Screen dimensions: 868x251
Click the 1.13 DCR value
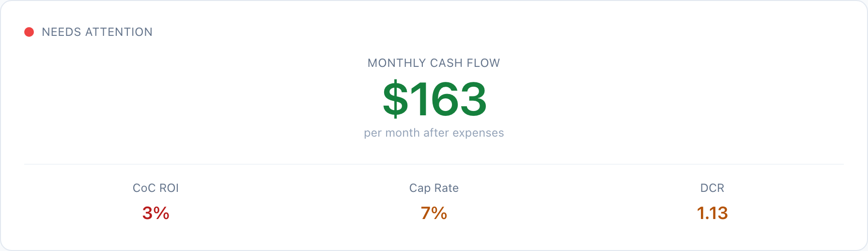(712, 213)
